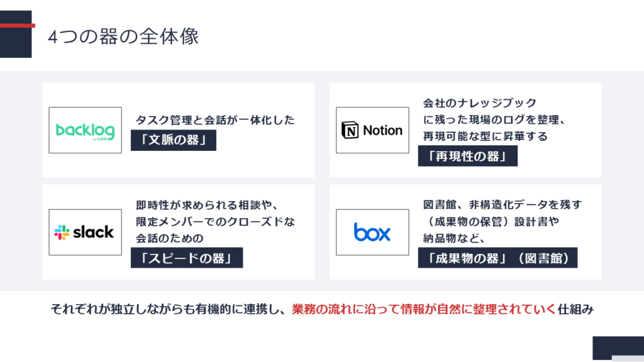Click the Box logo
This screenshot has height=362, width=644.
pos(372,232)
